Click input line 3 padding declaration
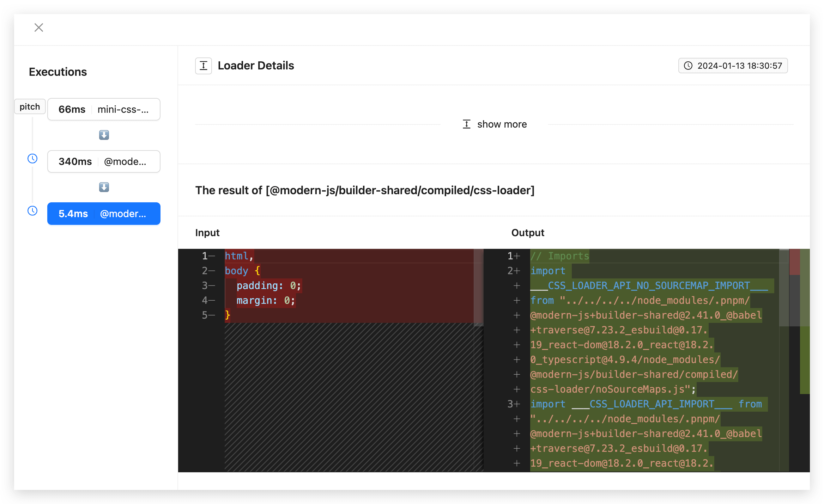This screenshot has width=824, height=504. (x=269, y=285)
